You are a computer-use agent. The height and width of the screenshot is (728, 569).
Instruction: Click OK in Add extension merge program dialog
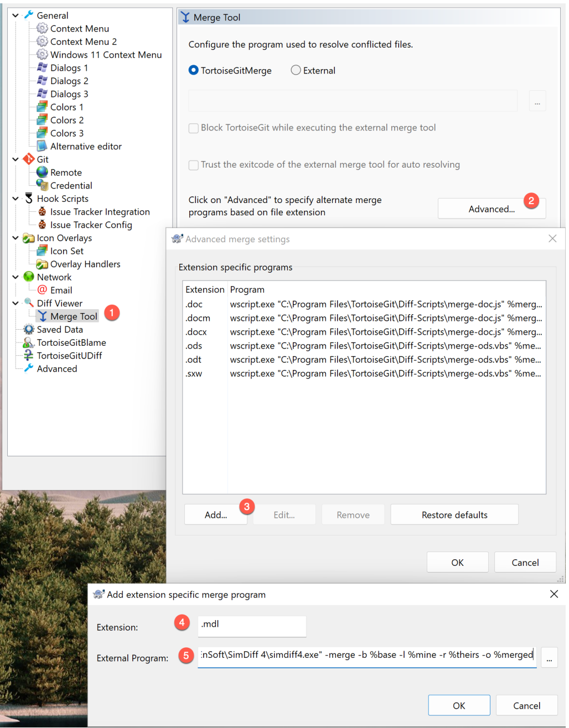point(459,705)
